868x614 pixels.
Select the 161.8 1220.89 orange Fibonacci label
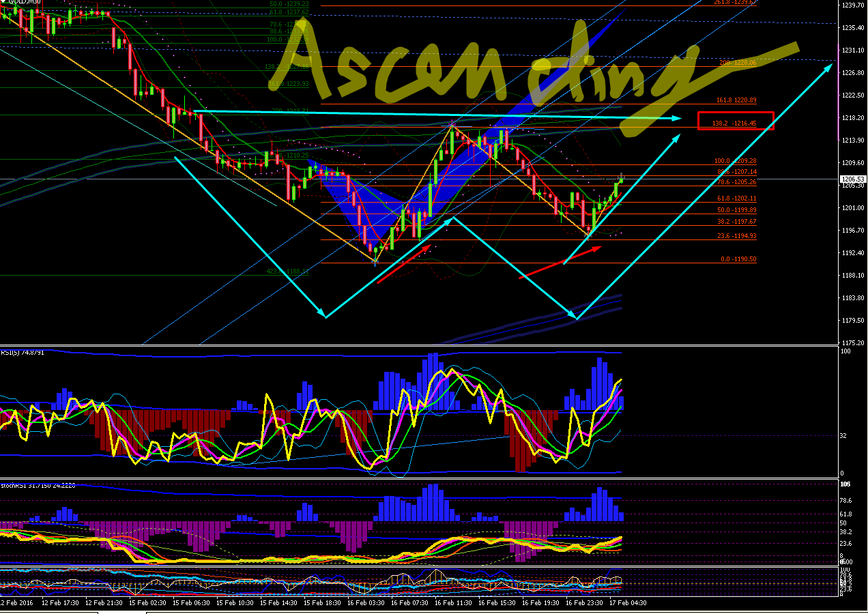point(736,100)
